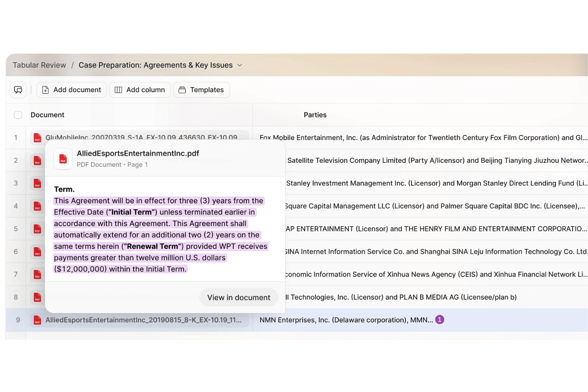Open the chat panel icon in toolbar

tap(18, 90)
